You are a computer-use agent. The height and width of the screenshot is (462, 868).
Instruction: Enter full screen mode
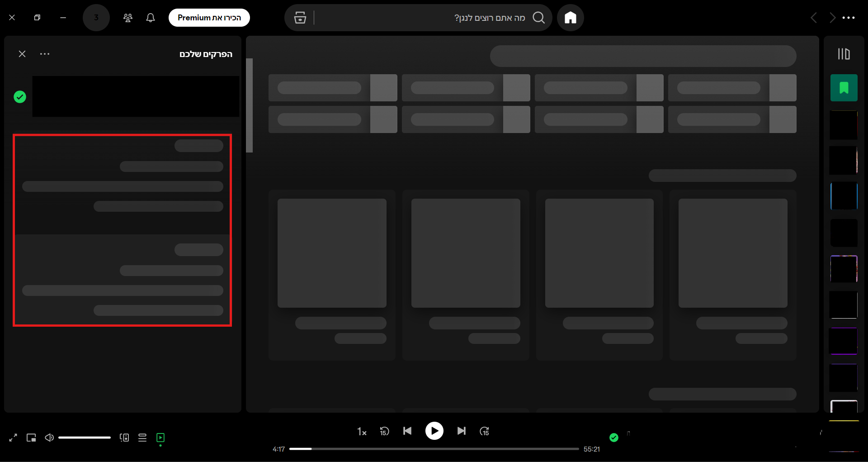click(13, 438)
